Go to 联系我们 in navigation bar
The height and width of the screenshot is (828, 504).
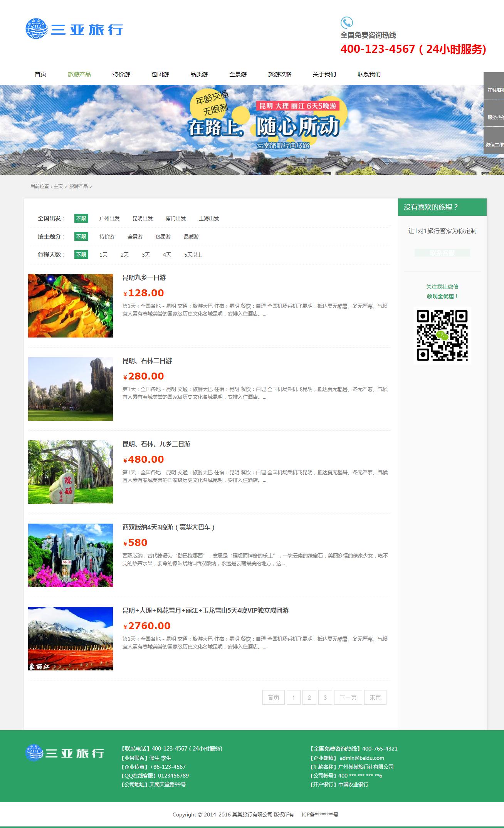click(369, 74)
